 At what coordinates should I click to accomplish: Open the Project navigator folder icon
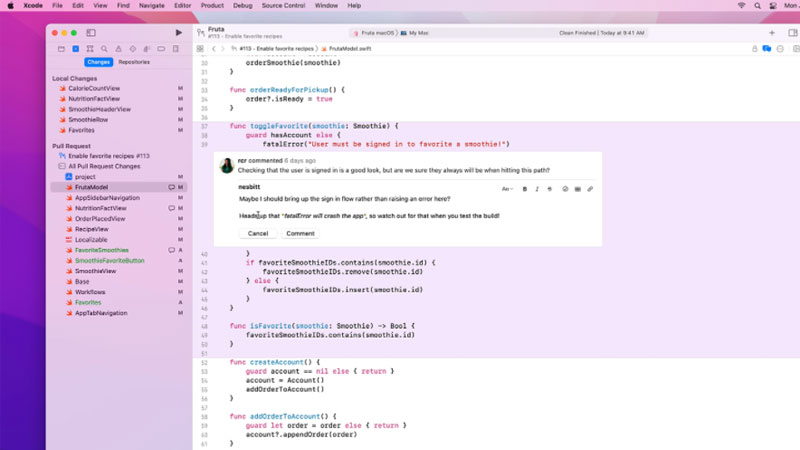point(61,49)
